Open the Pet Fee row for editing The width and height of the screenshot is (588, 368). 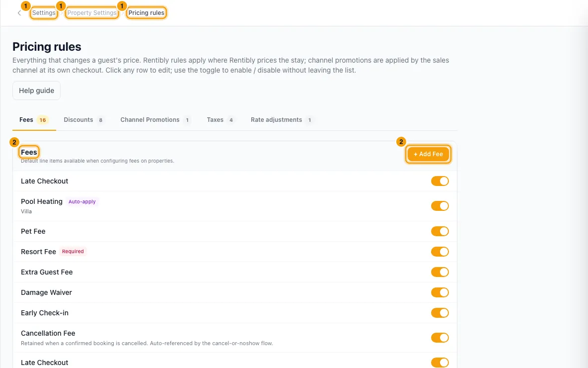pos(235,231)
